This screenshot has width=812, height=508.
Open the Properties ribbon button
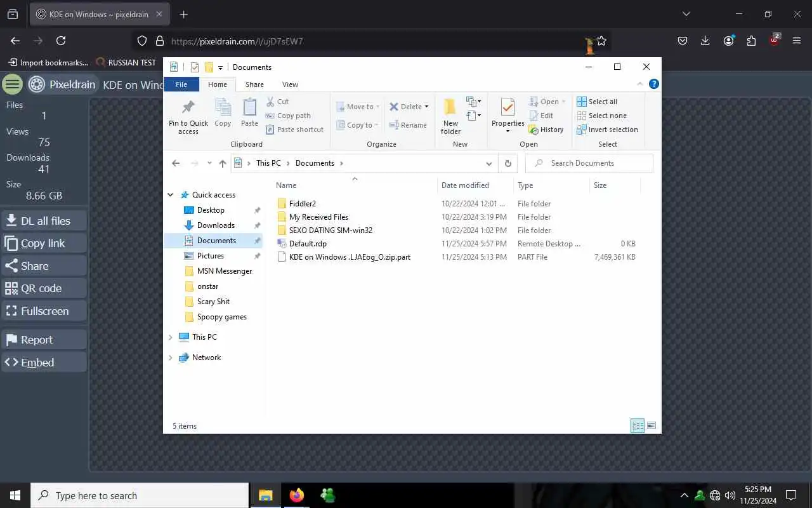click(x=507, y=114)
